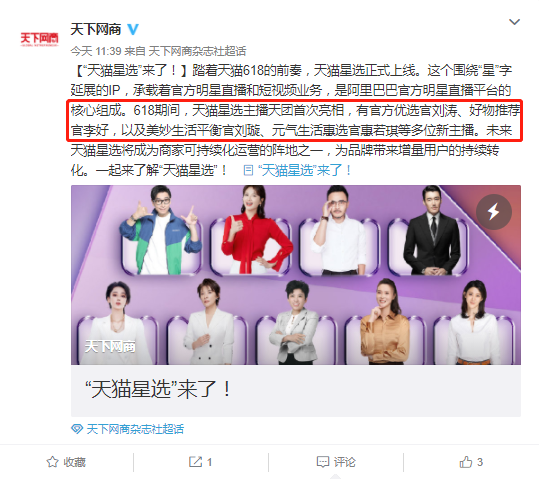The image size is (539, 479).
Task: Open 天下网商杂志社超话 source link in header
Action: coord(197,51)
